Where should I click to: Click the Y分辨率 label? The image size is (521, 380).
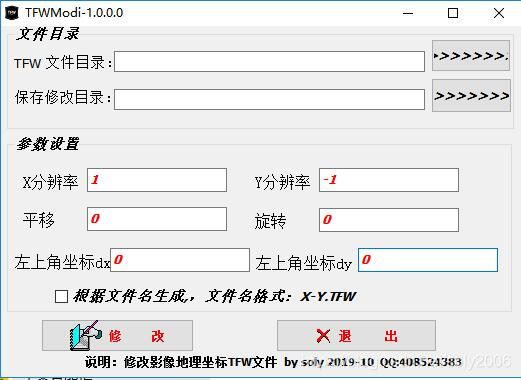coord(282,182)
